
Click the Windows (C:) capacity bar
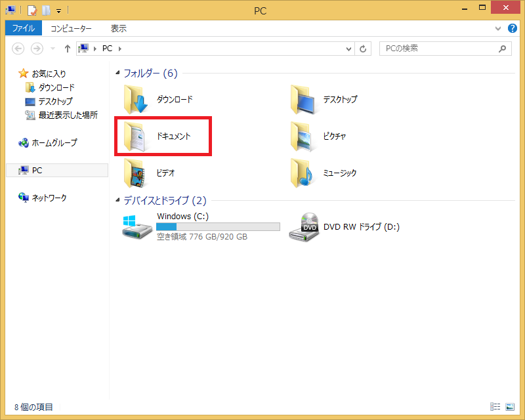pos(218,226)
